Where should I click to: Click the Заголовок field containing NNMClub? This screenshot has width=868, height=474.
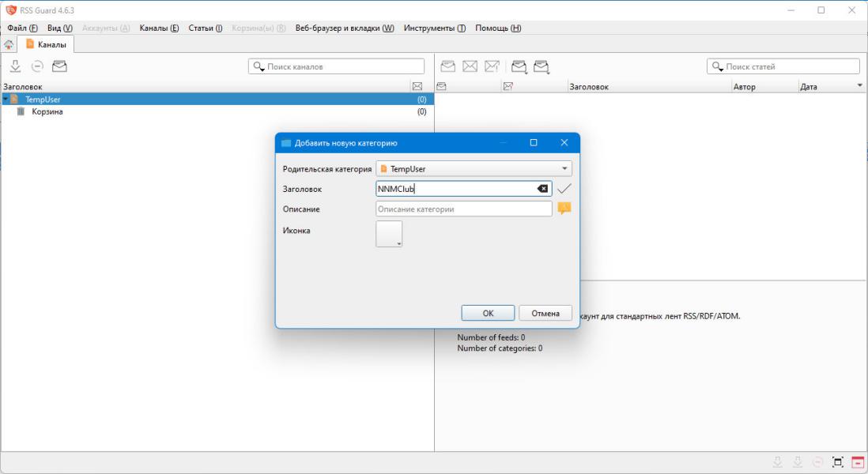tap(463, 189)
